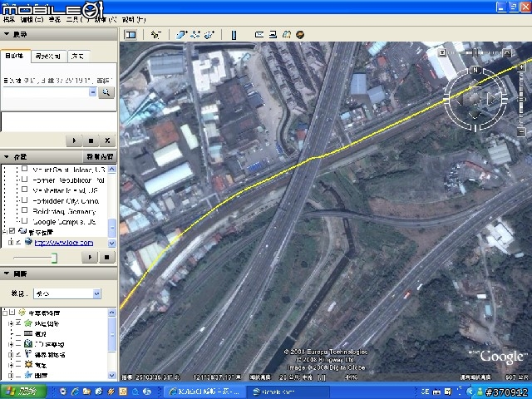The width and height of the screenshot is (532, 399).
Task: Click the zoom in plus button
Action: [521, 67]
